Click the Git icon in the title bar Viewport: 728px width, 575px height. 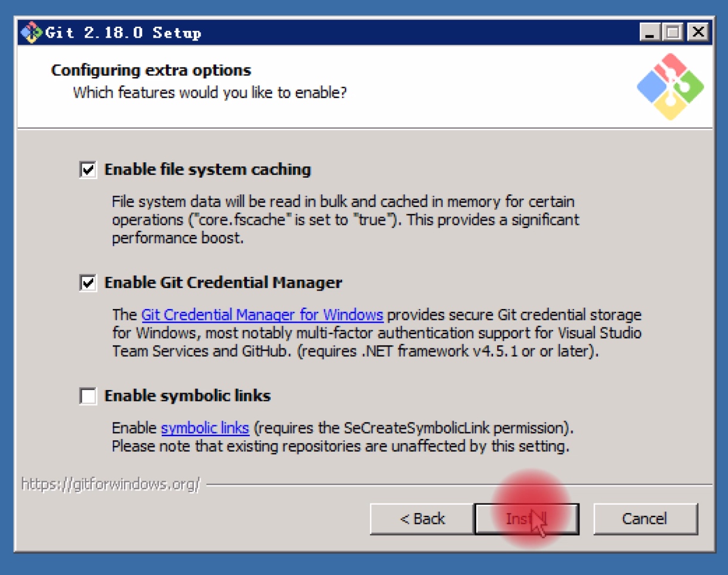32,32
